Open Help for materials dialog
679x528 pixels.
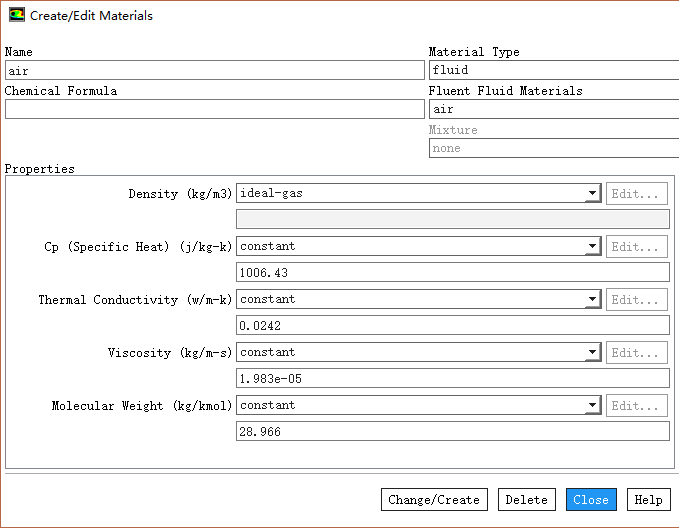pos(648,500)
